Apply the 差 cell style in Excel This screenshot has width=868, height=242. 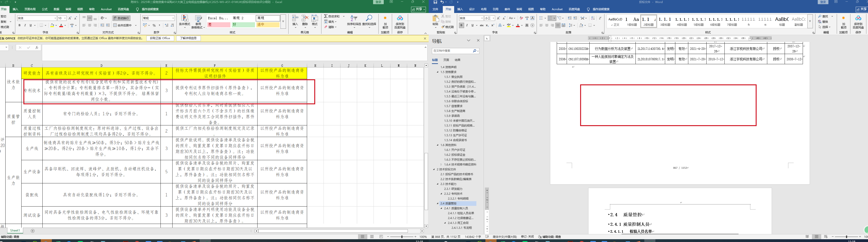pos(219,25)
